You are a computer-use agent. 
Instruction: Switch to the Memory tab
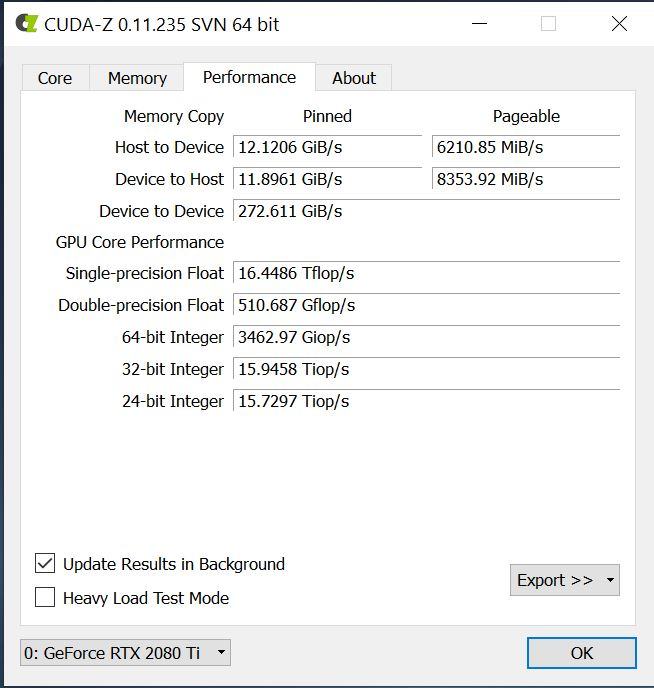pos(137,78)
